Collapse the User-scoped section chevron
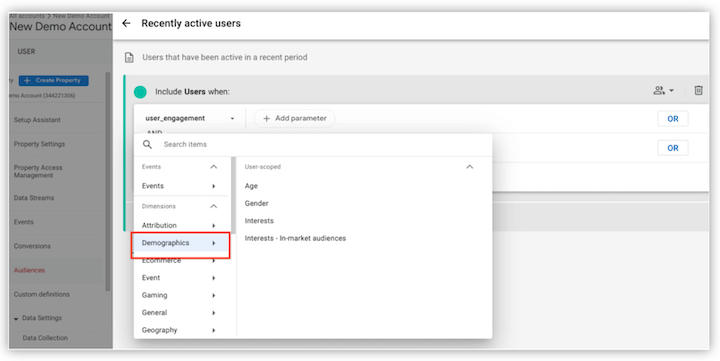The height and width of the screenshot is (361, 720). [x=469, y=167]
